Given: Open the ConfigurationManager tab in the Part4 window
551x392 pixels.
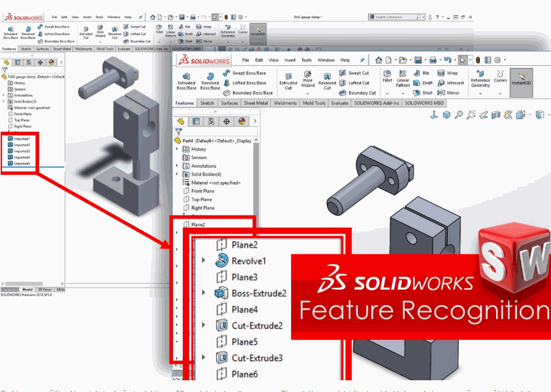Looking at the screenshot, I should (211, 121).
